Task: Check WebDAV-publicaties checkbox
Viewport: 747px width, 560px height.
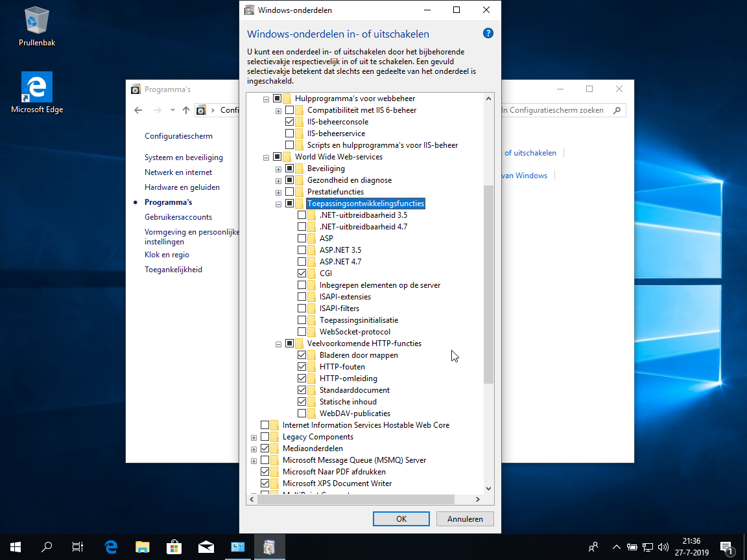Action: tap(302, 414)
